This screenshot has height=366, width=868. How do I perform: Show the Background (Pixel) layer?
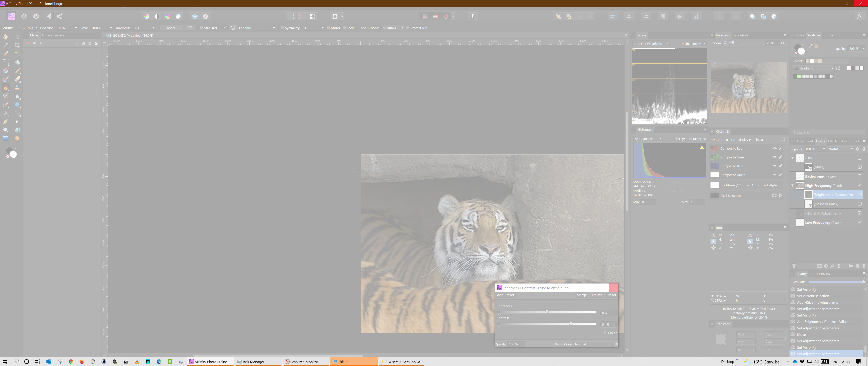pos(860,176)
